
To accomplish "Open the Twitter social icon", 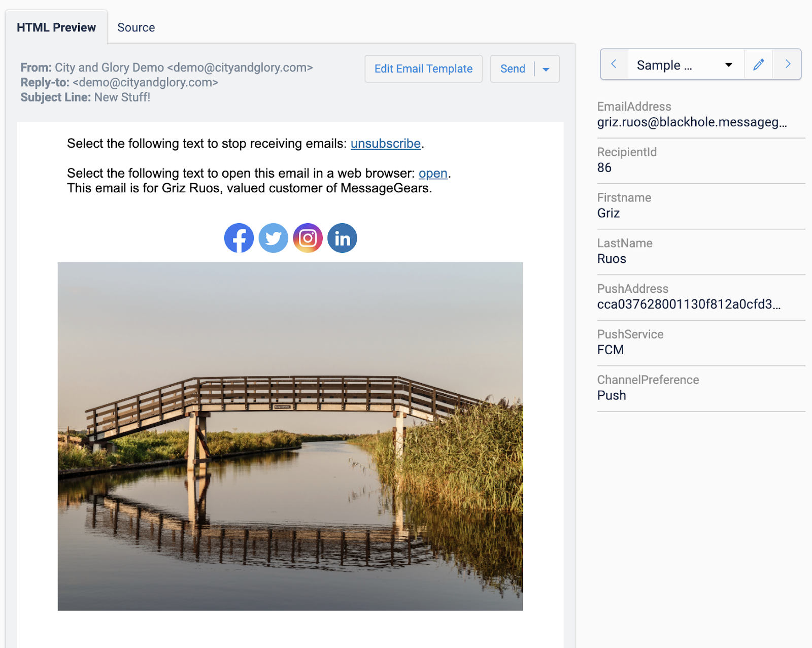I will click(274, 238).
